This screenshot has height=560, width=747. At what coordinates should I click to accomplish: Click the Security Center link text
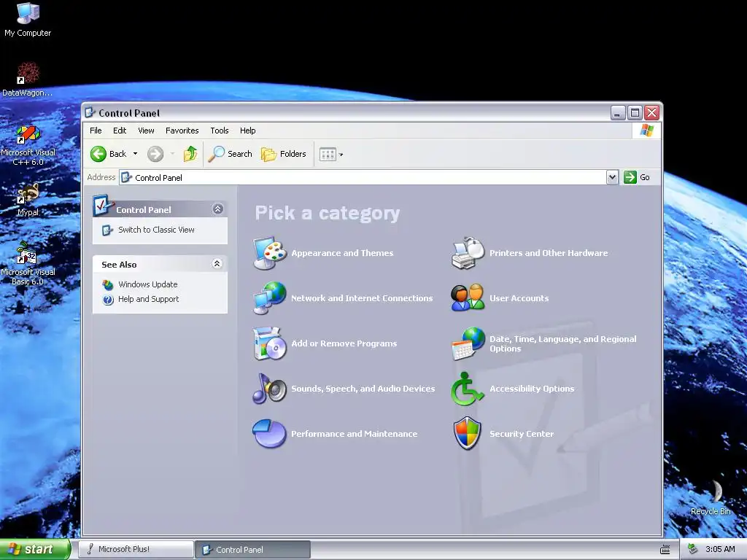tap(522, 435)
